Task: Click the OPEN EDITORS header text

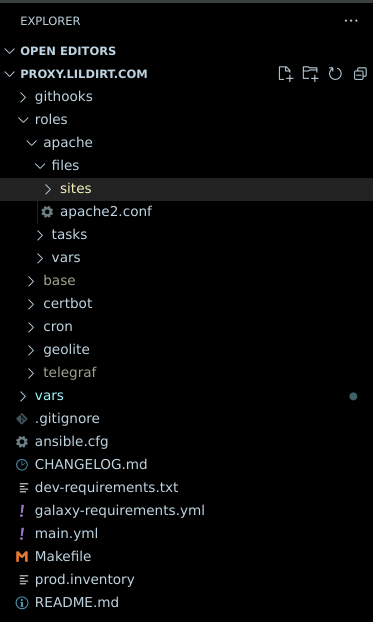Action: point(68,51)
